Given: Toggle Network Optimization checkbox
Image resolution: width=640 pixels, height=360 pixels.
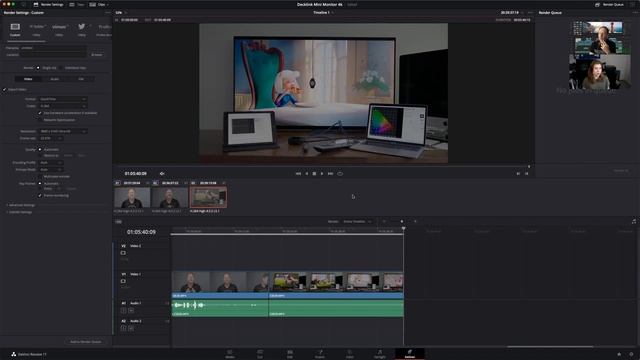Looking at the screenshot, I should pos(40,120).
